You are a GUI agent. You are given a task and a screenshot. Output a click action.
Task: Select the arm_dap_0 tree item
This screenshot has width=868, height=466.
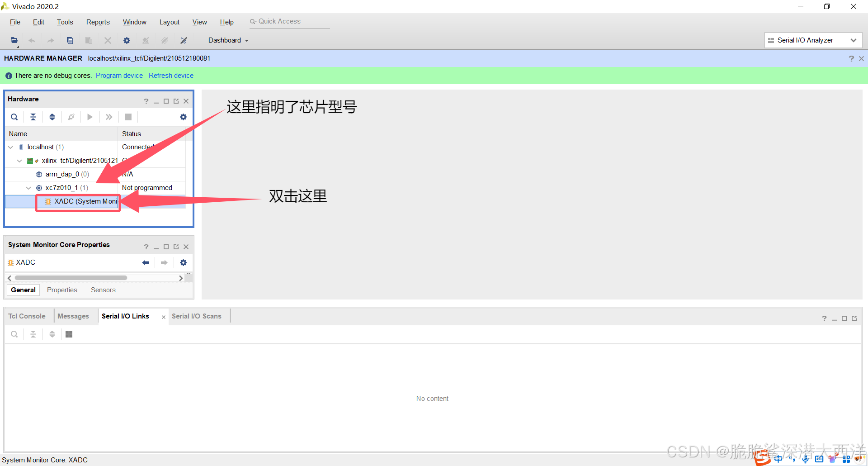tap(67, 174)
